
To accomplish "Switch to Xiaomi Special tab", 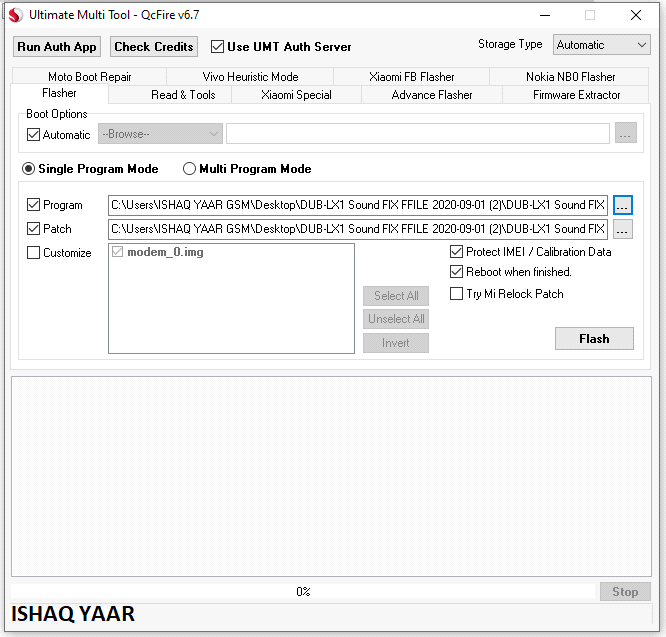I will (x=296, y=95).
